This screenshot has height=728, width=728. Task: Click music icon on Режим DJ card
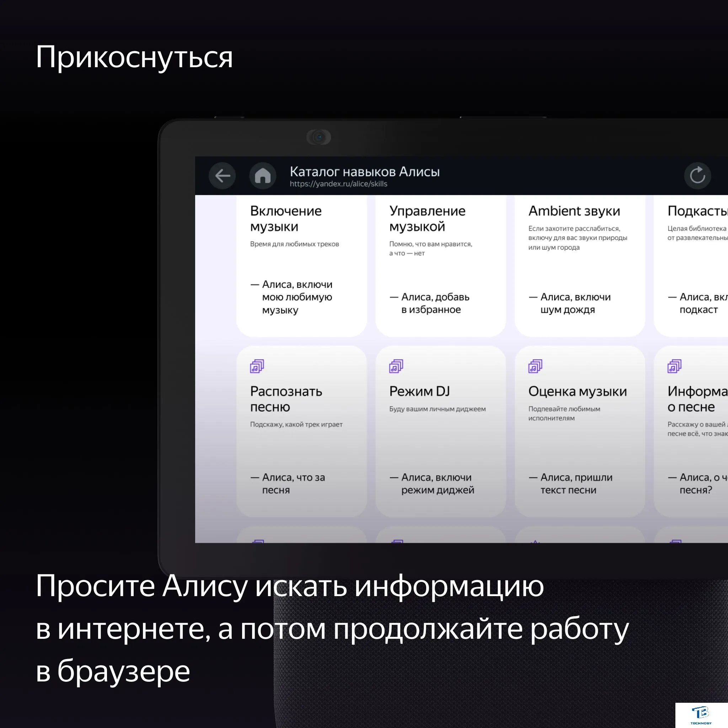[396, 366]
